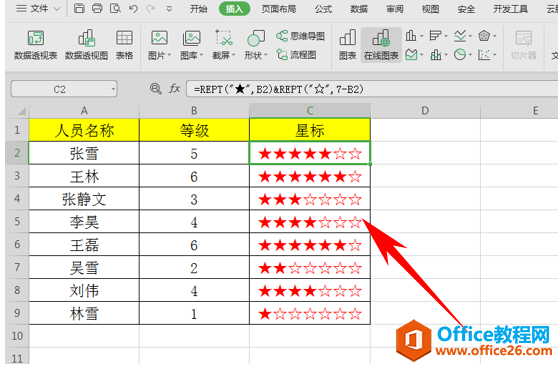Click the select-all corner of the grid
The width and height of the screenshot is (559, 368).
[x=21, y=111]
